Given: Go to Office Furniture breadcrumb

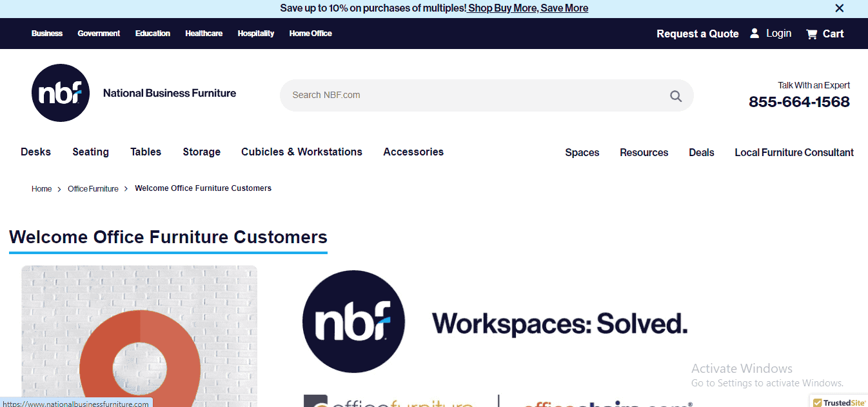Looking at the screenshot, I should tap(93, 189).
